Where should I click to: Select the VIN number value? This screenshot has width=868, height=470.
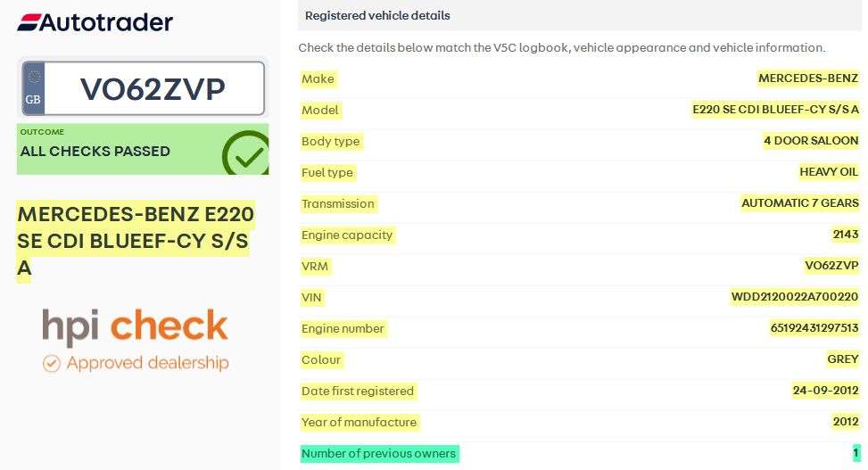(x=794, y=297)
